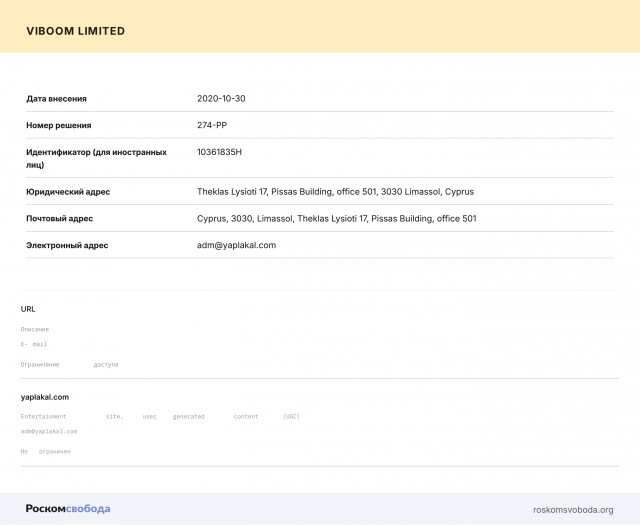Click the Юридический адрес label
The image size is (640, 525).
[x=68, y=192]
